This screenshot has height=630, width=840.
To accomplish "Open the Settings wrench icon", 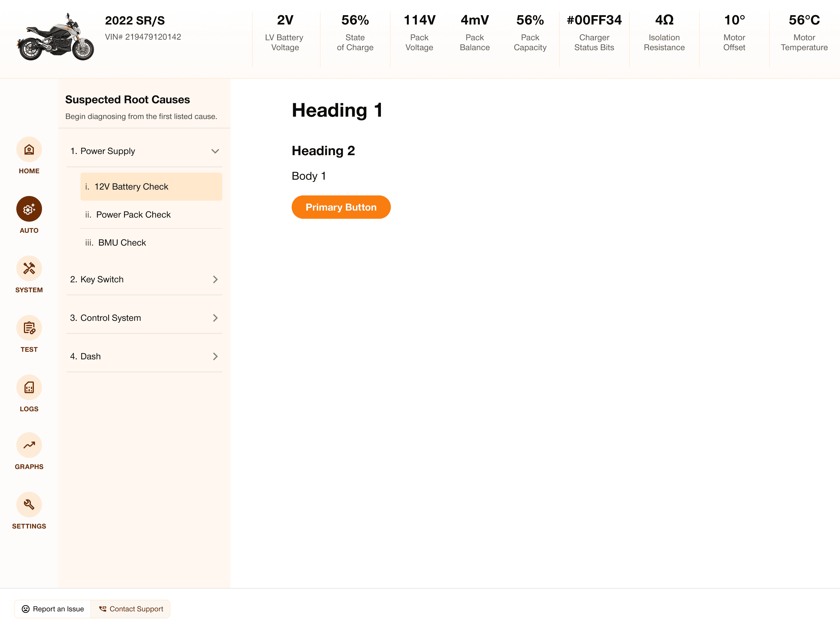I will (x=29, y=505).
